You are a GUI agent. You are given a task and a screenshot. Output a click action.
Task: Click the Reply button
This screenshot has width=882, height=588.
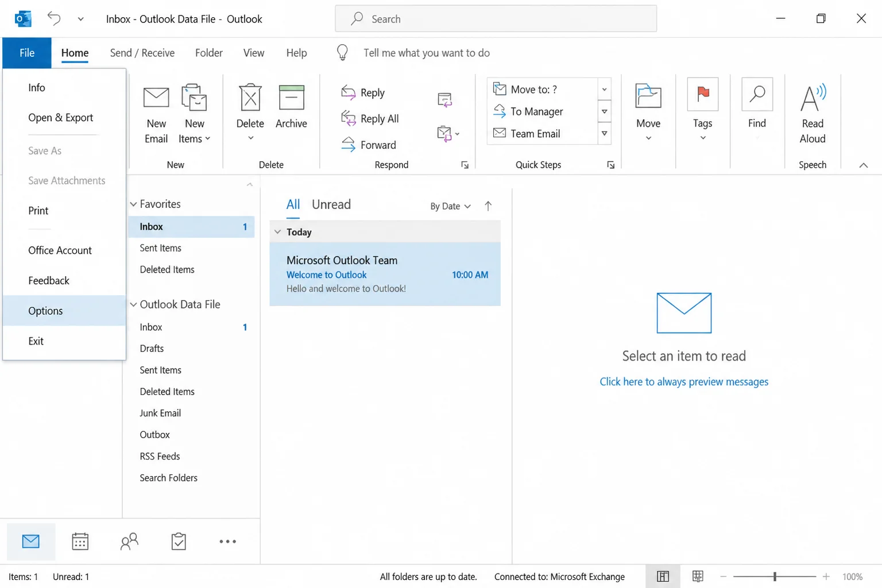[x=363, y=92]
